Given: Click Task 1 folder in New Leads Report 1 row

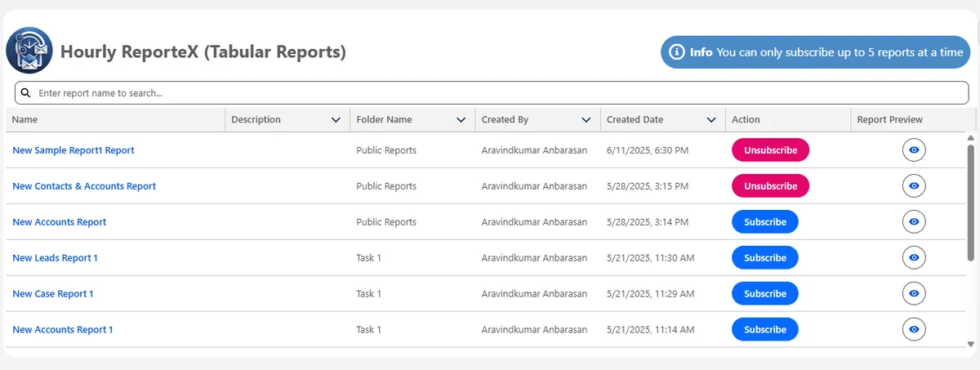Looking at the screenshot, I should click(368, 258).
